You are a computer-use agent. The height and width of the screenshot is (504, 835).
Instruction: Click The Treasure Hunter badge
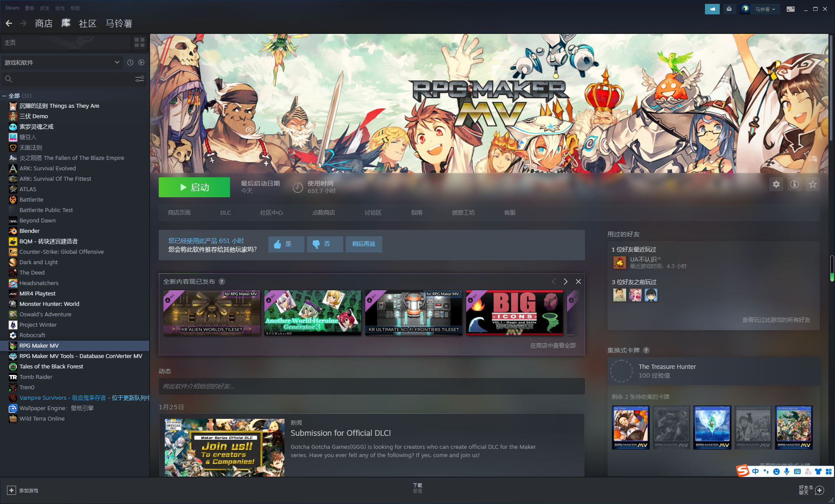713,371
